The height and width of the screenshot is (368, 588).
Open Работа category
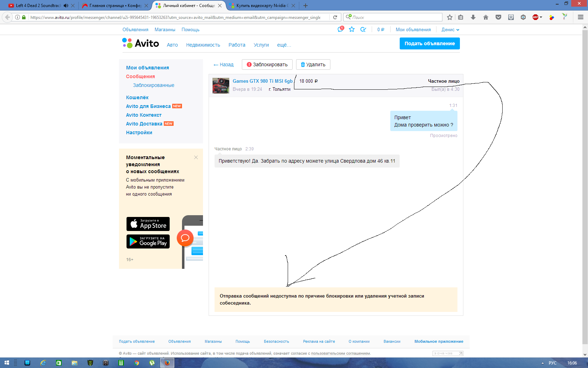237,45
